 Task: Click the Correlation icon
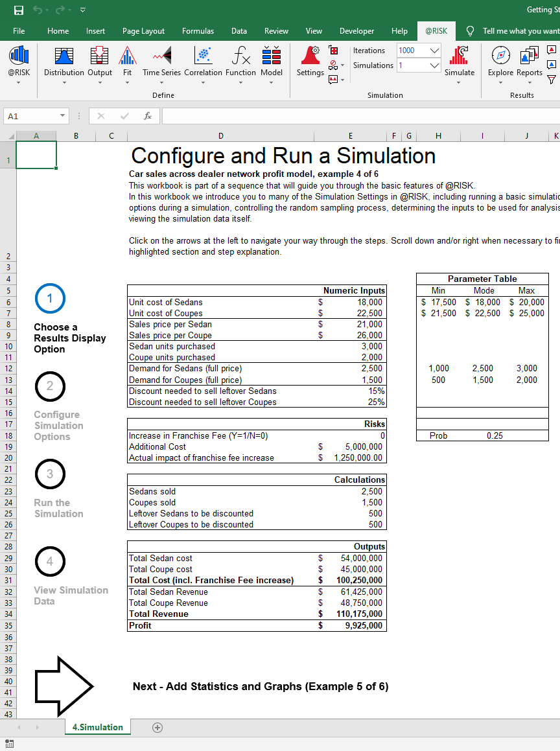203,62
